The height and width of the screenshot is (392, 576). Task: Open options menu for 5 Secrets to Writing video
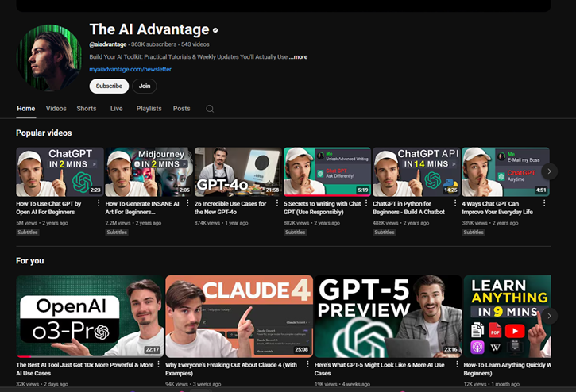[366, 203]
